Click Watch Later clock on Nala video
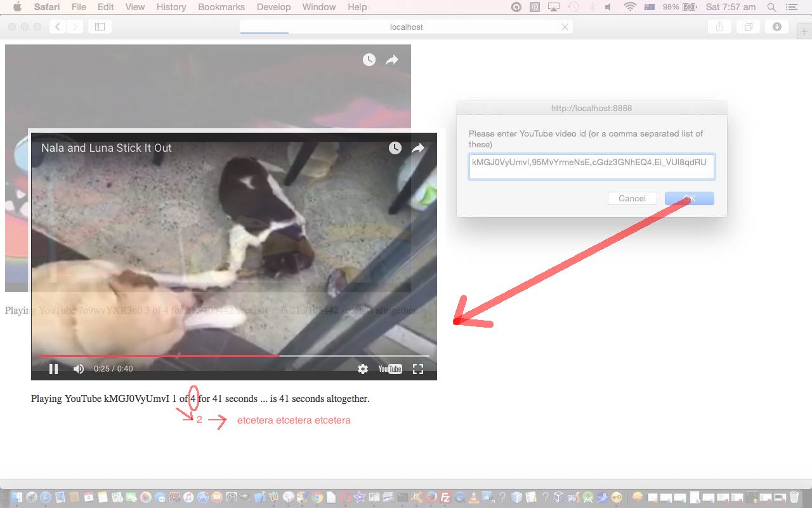This screenshot has width=812, height=508. point(395,148)
